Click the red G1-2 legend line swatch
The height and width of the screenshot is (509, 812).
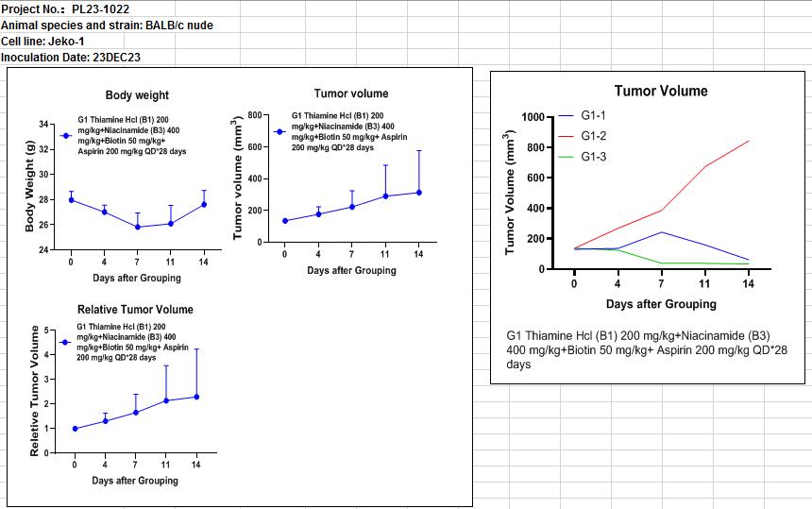[567, 136]
